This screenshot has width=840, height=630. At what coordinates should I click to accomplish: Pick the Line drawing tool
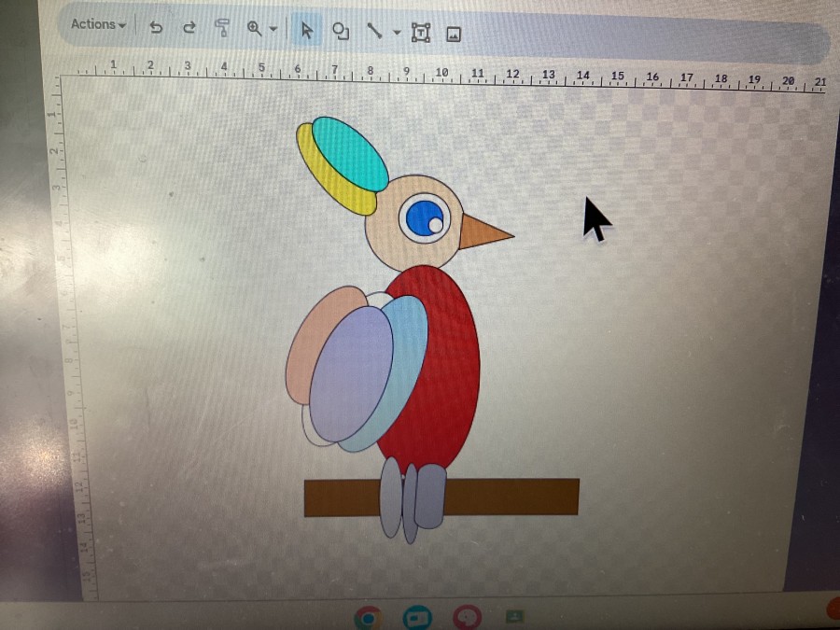click(x=374, y=32)
